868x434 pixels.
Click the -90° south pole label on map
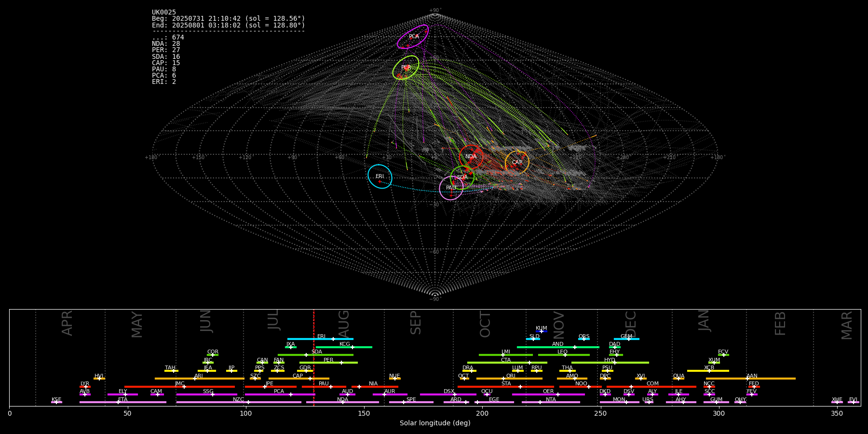pyautogui.click(x=435, y=299)
